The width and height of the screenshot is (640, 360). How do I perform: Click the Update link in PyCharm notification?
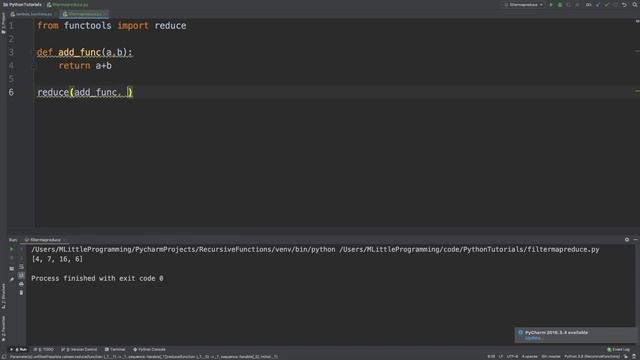click(x=533, y=338)
